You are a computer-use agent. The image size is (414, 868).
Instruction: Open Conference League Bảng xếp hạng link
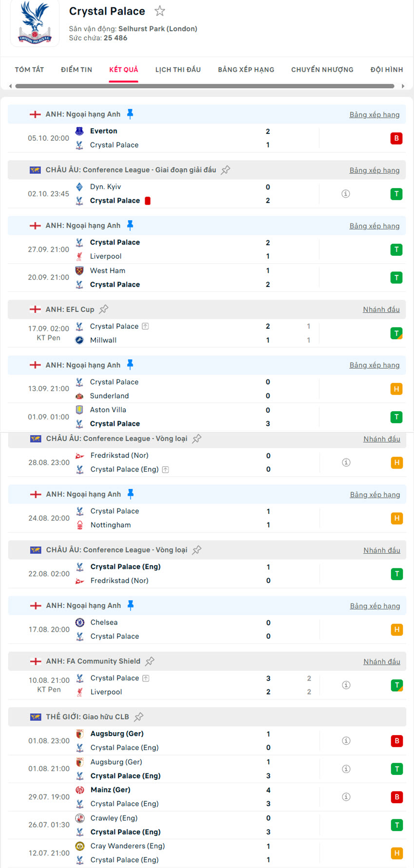[x=374, y=170]
